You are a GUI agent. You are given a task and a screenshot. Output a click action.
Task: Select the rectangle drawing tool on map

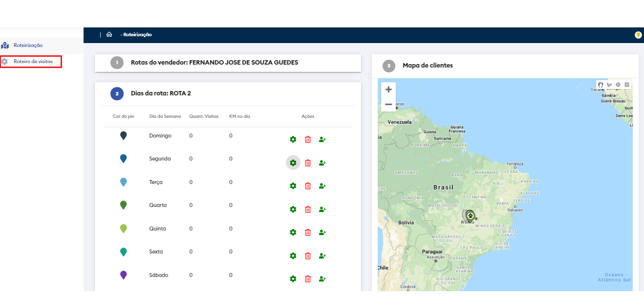coord(627,85)
